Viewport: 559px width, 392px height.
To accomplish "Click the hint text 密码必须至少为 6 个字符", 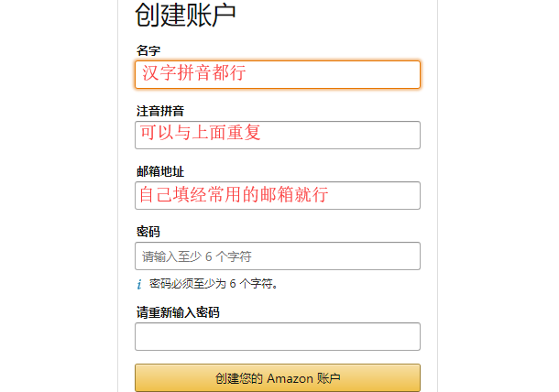I will pos(214,284).
